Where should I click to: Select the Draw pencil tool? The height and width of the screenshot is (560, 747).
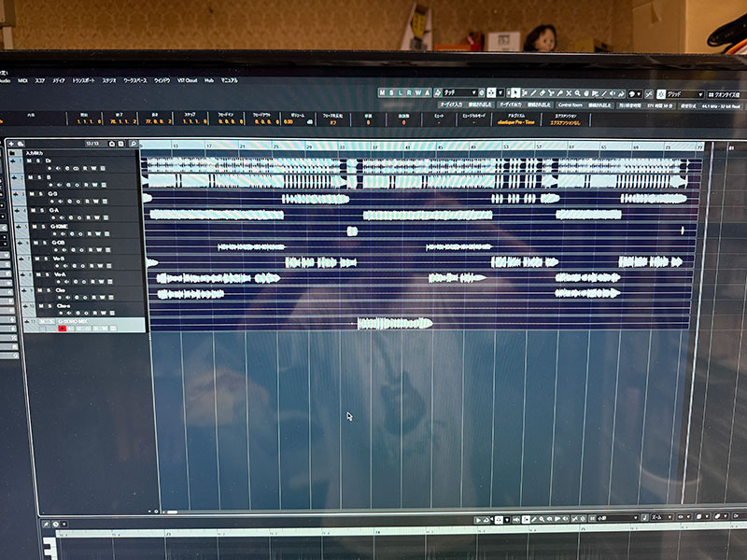533,92
